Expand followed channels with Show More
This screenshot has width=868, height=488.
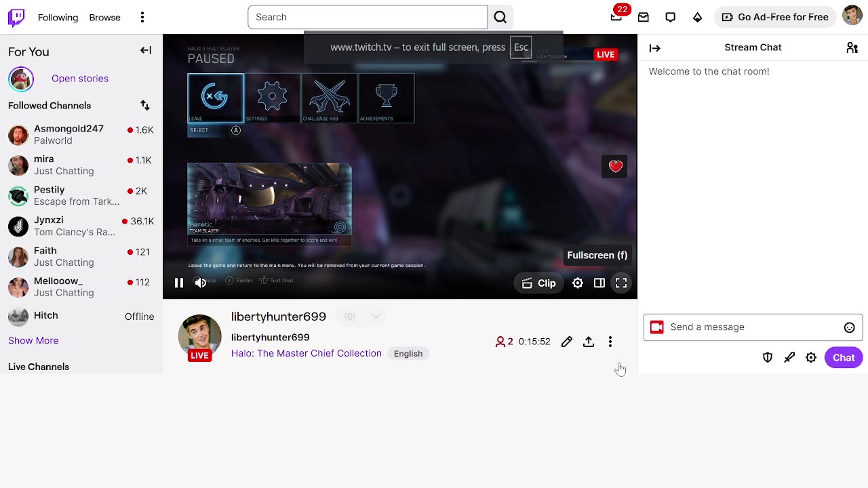pos(33,340)
